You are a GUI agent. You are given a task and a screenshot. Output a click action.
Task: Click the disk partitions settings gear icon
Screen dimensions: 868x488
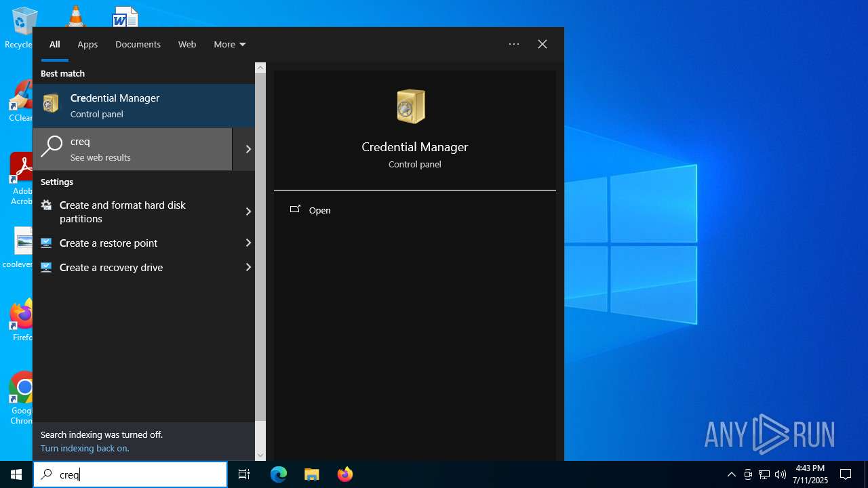(x=46, y=205)
